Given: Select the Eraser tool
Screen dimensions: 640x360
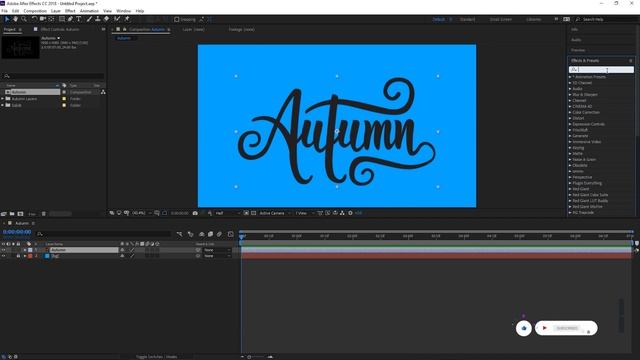Looking at the screenshot, I should (x=107, y=19).
